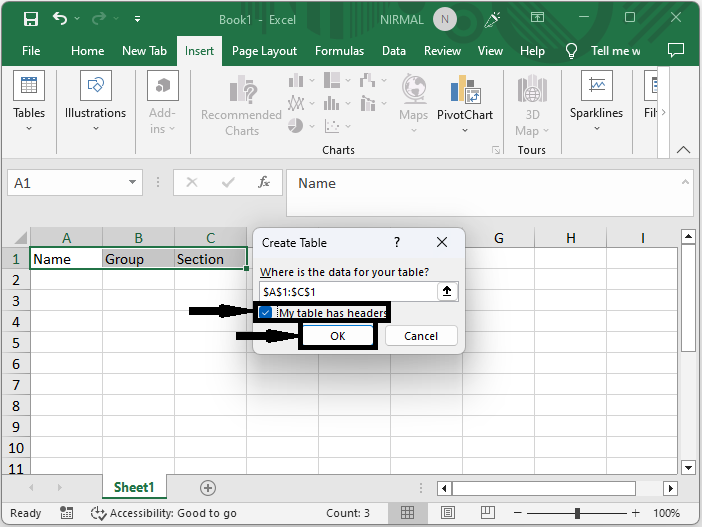Open the File menu

[31, 51]
